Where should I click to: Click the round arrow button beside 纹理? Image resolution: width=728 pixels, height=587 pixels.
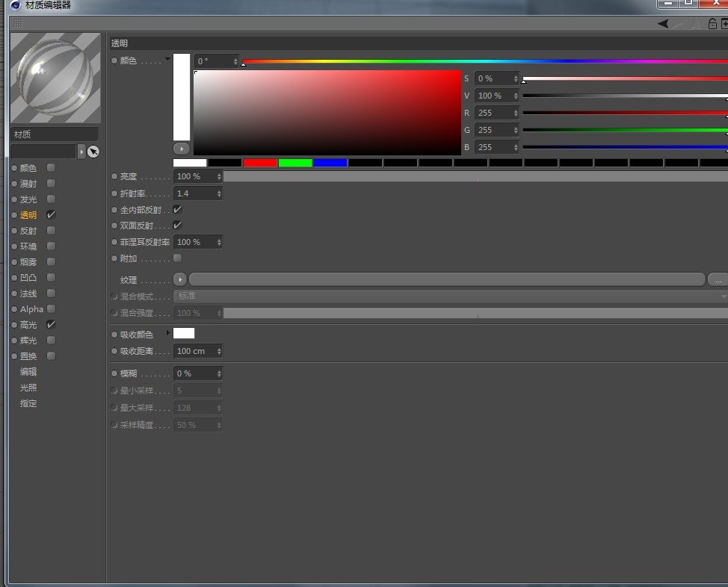tap(179, 279)
